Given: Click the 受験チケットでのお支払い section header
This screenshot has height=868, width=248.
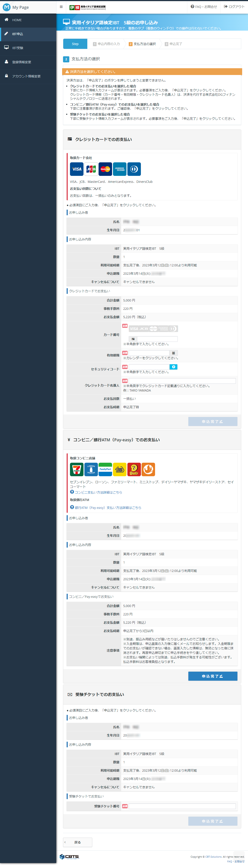Looking at the screenshot, I should [152, 694].
